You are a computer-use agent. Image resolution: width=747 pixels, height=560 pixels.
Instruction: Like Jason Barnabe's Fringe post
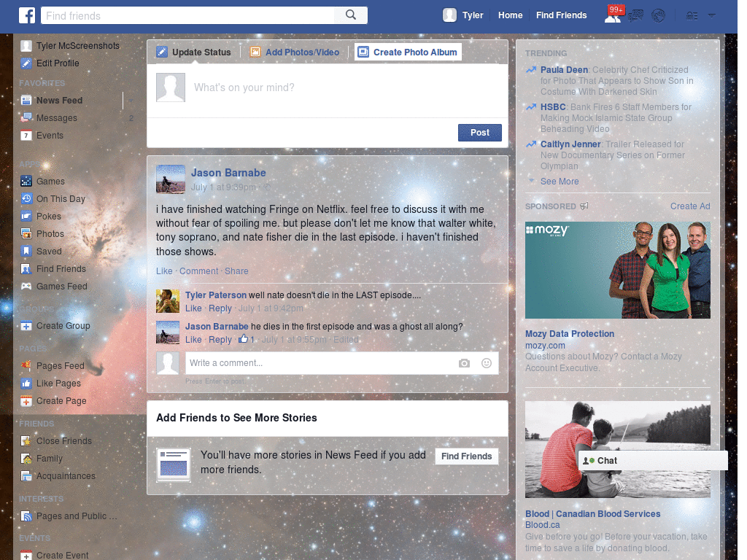click(x=163, y=271)
